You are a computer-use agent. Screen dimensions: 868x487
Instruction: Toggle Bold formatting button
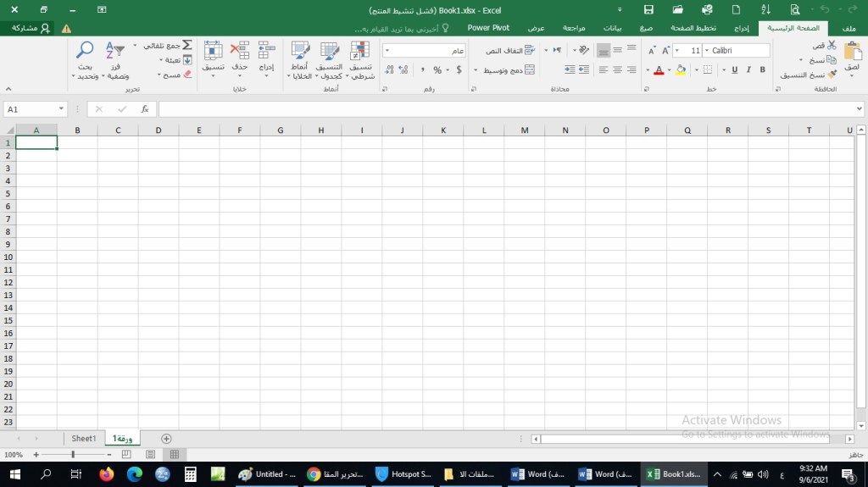[x=763, y=70]
